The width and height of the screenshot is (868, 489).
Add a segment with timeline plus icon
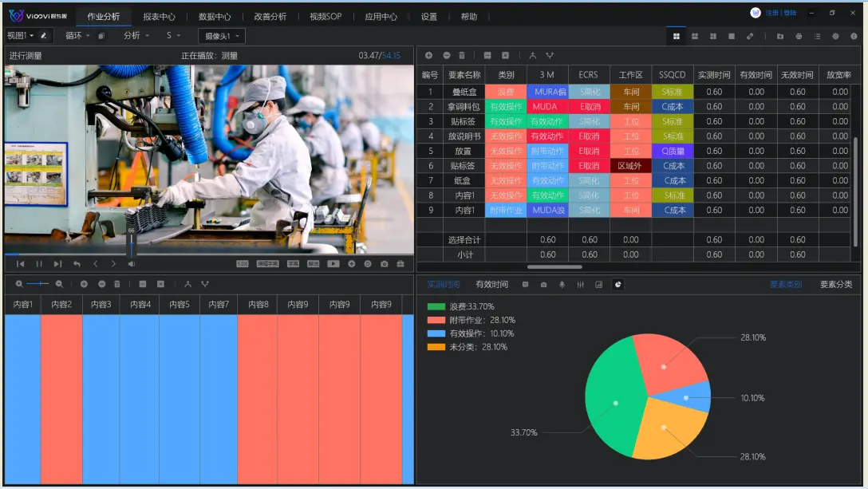(x=84, y=284)
